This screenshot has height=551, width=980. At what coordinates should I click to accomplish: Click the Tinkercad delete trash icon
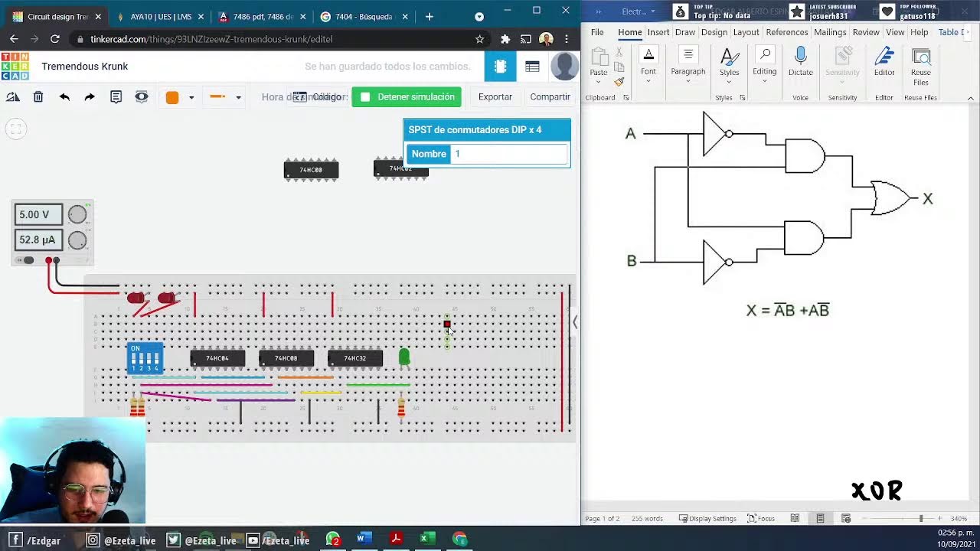coord(38,97)
